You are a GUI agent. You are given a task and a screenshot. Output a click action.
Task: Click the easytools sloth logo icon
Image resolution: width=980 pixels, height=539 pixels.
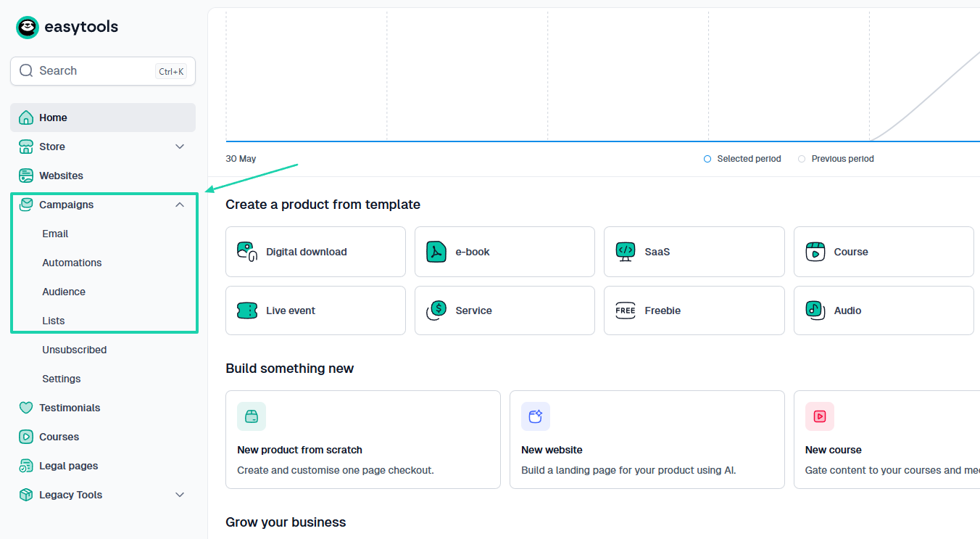tap(28, 28)
